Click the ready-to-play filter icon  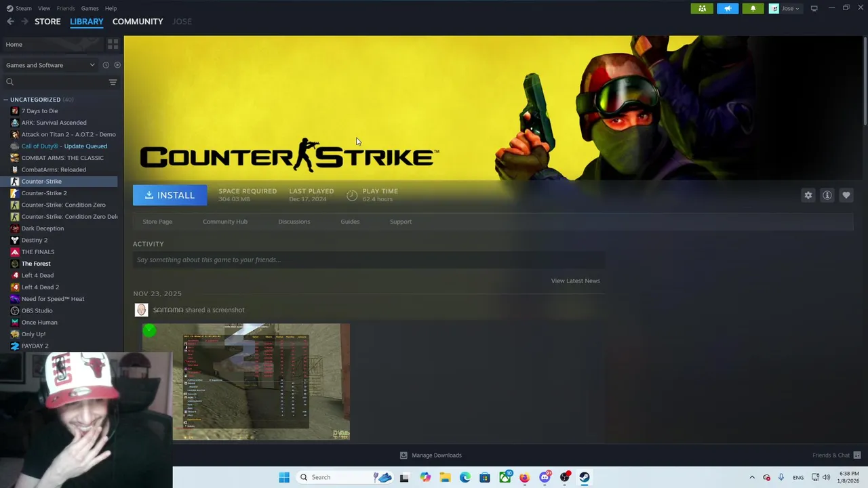(117, 65)
